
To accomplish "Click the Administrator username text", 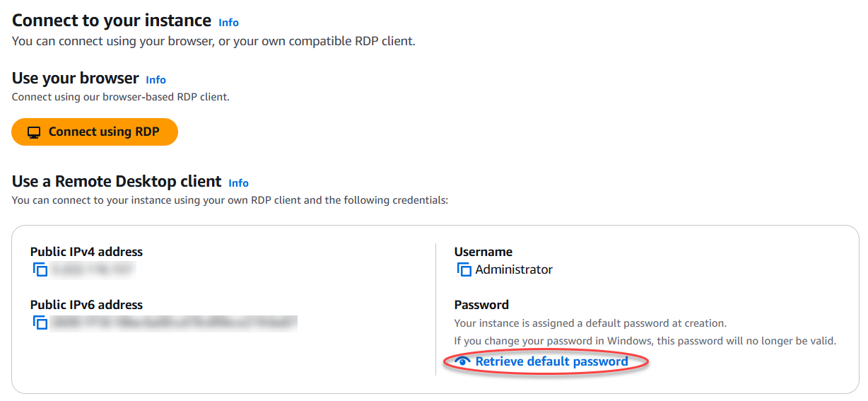I will (514, 269).
